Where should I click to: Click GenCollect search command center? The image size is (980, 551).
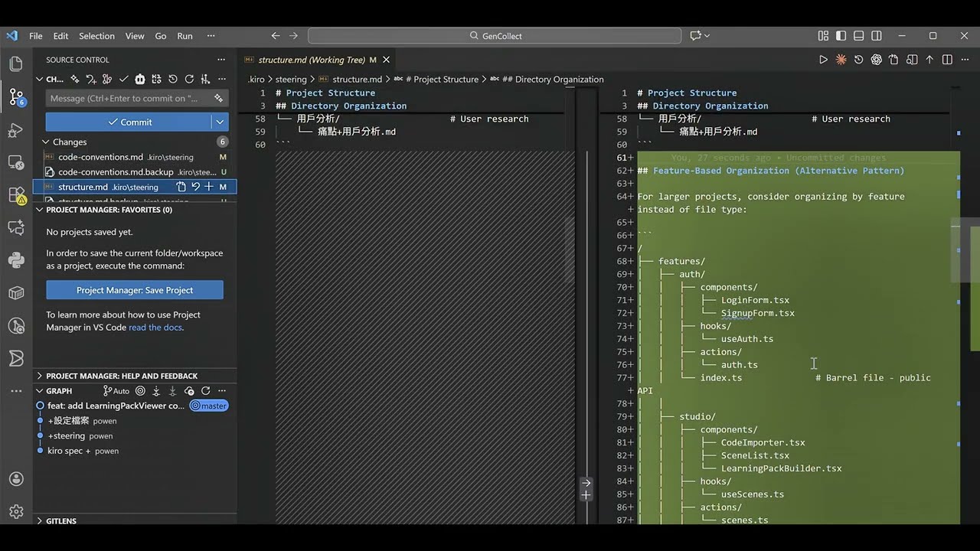(495, 36)
